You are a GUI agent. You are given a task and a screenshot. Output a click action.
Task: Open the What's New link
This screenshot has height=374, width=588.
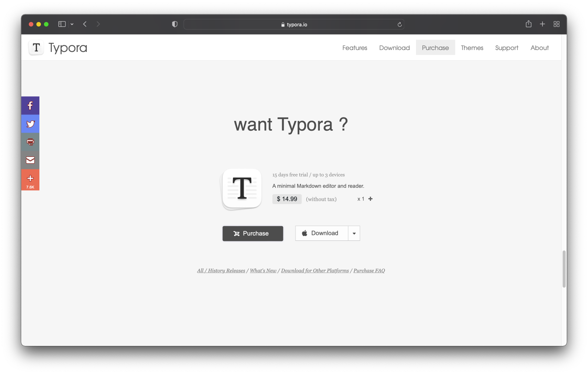(x=263, y=271)
